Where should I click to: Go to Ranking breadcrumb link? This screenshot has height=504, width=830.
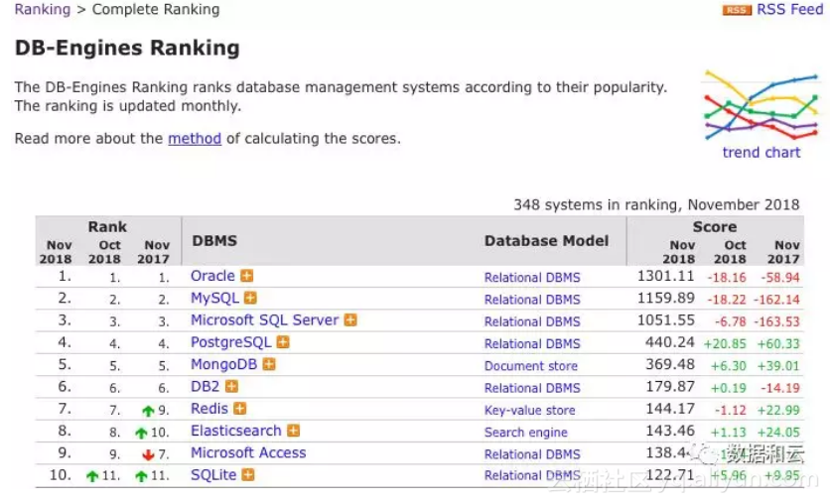click(x=42, y=10)
